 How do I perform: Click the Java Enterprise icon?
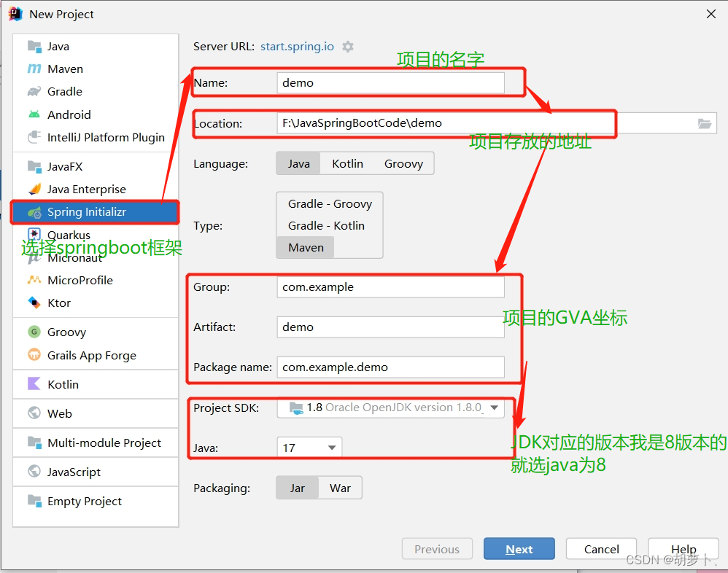[34, 190]
